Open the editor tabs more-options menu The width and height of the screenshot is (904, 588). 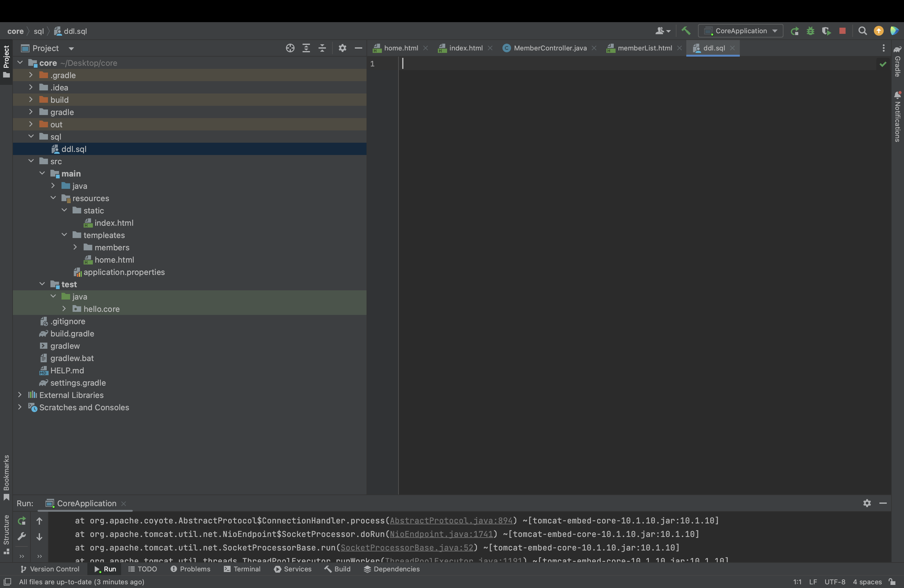883,48
